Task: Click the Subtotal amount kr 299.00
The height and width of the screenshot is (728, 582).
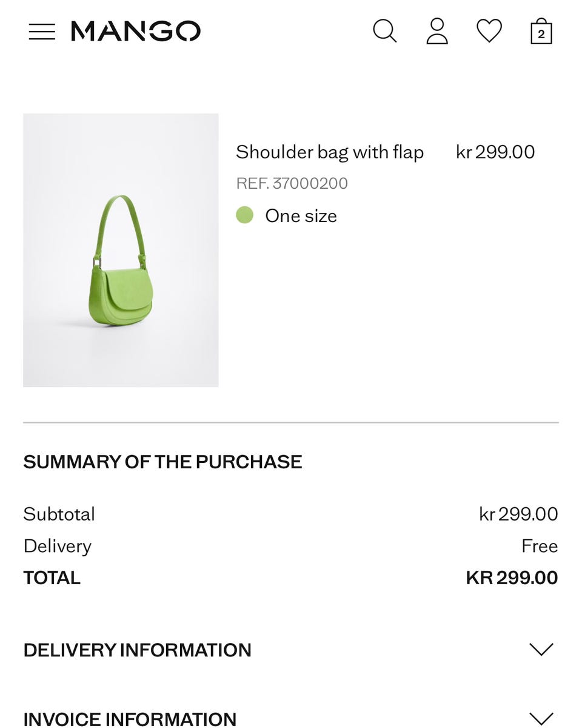Action: (x=518, y=514)
